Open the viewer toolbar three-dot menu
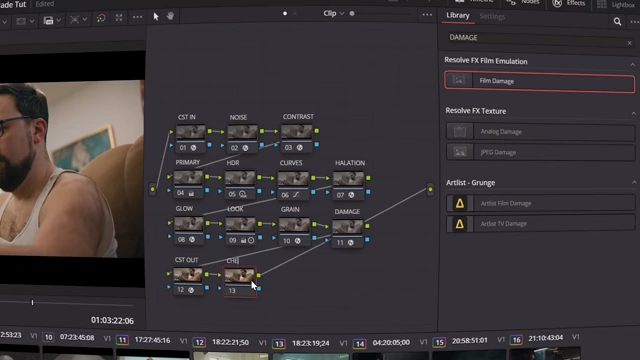Viewport: 640px width, 360px height. (138, 17)
